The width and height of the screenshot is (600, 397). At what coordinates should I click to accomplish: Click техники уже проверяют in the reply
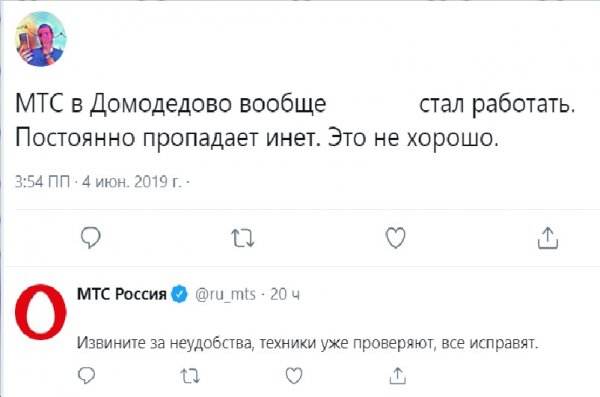347,343
